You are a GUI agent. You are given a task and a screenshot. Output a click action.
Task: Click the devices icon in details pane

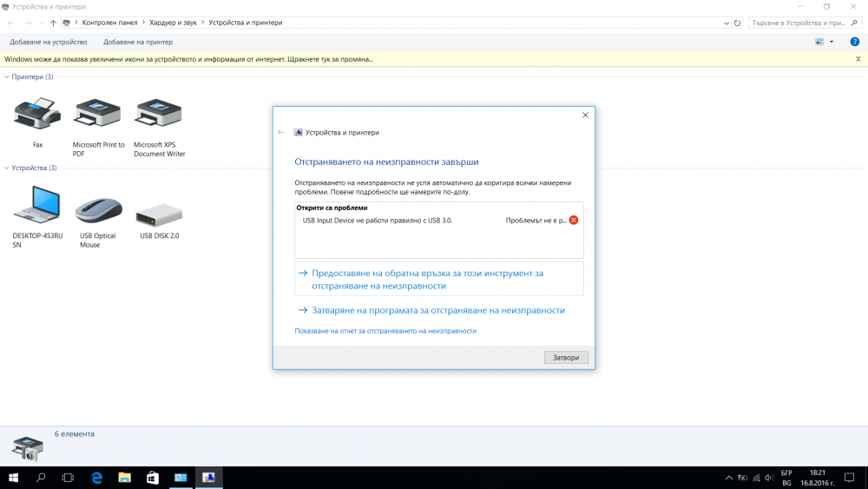pyautogui.click(x=27, y=448)
